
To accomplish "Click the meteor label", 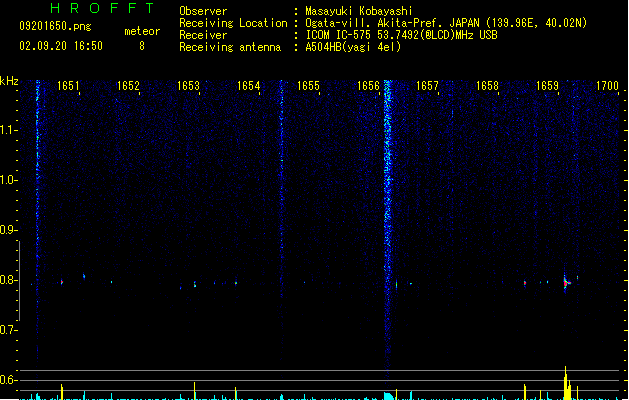I will tap(142, 31).
